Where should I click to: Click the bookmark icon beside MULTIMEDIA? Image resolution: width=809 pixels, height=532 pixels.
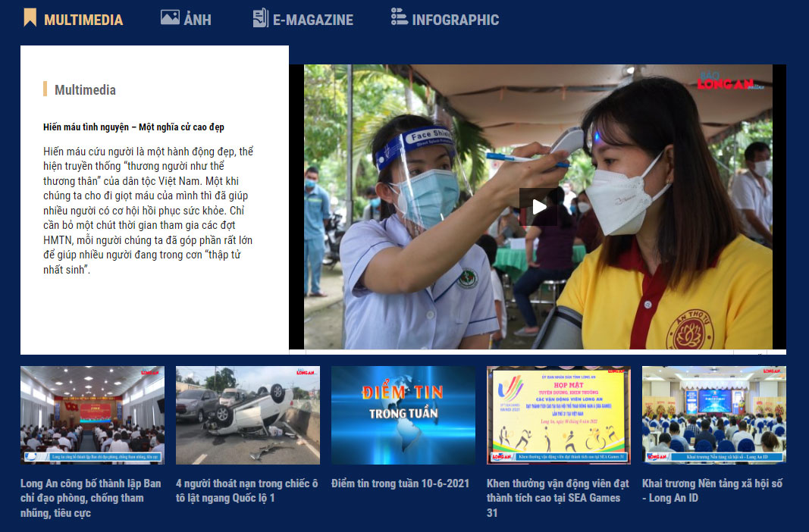click(x=30, y=17)
